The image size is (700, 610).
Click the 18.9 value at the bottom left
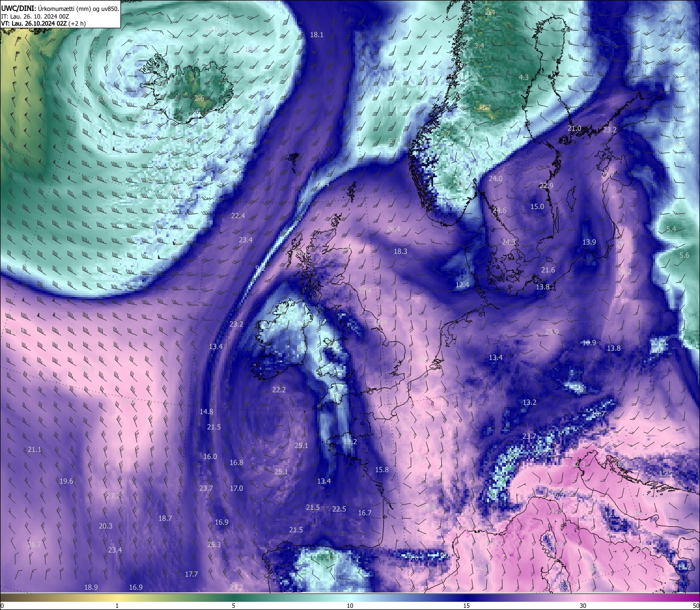[91, 587]
